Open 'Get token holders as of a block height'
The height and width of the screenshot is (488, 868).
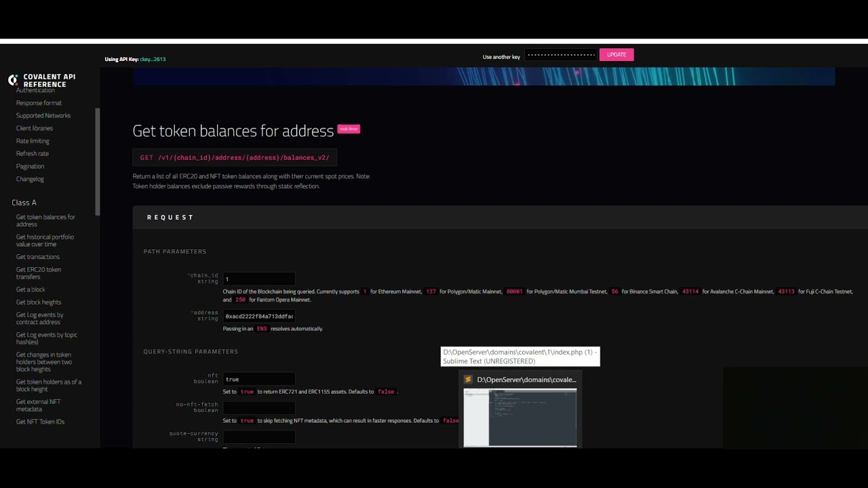coord(49,385)
